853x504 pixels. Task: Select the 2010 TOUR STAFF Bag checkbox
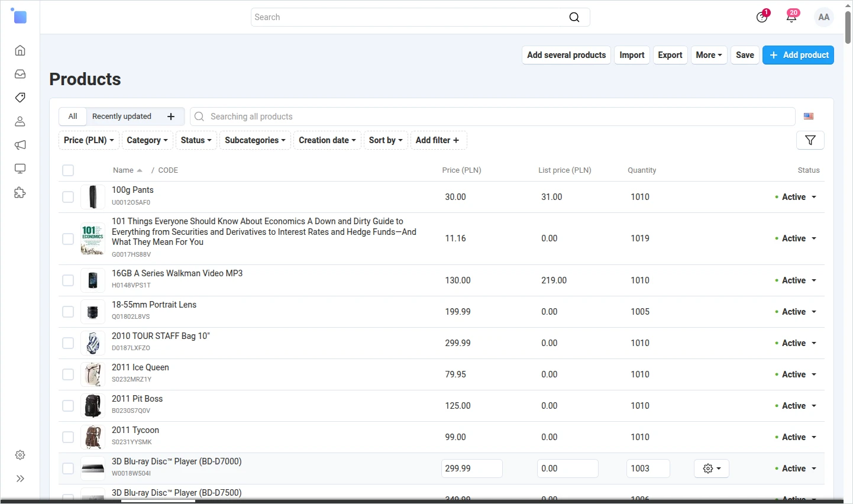coord(68,343)
